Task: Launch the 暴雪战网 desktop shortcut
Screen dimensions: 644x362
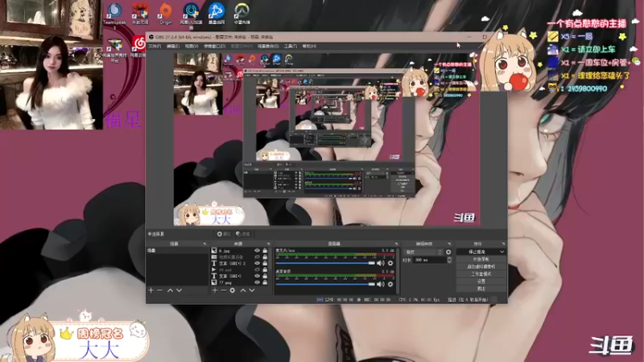Action: [x=217, y=14]
